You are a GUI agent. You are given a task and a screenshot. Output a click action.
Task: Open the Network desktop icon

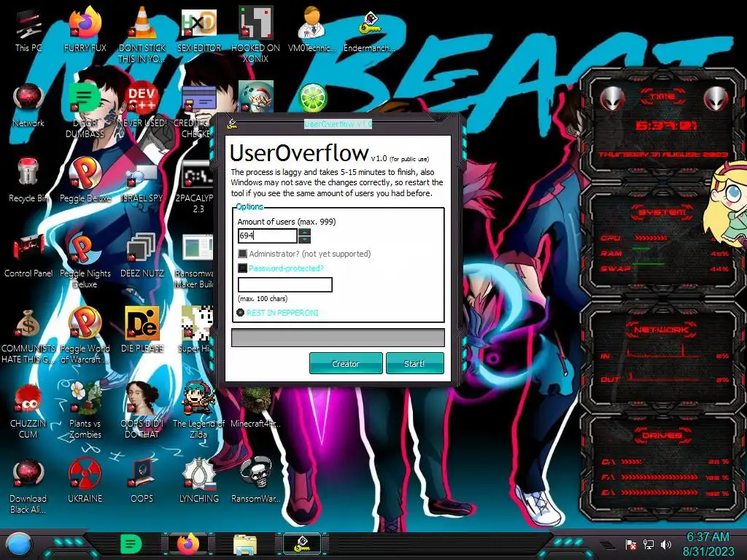point(28,105)
